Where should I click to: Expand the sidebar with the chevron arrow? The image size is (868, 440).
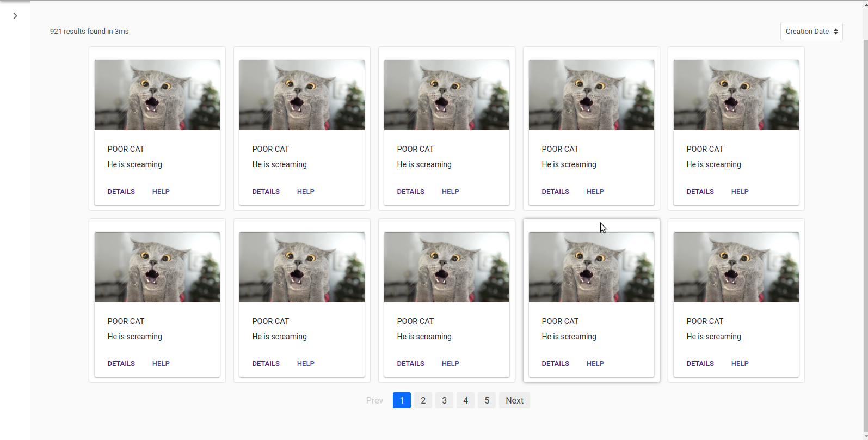[x=15, y=16]
